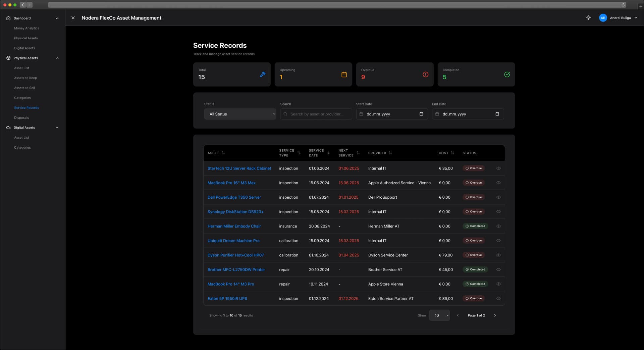Image resolution: width=644 pixels, height=350 pixels.
Task: Click the Physical Assets cube icon
Action: tap(8, 58)
